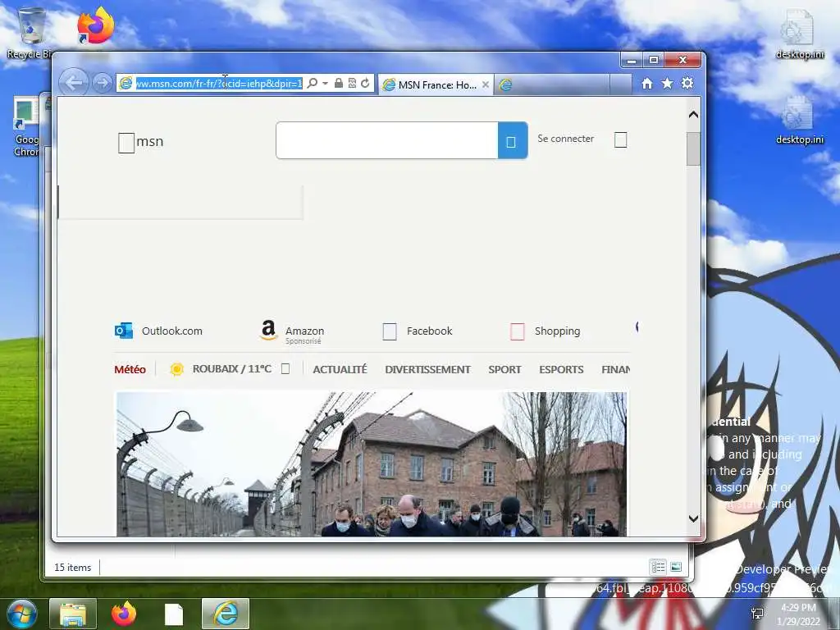Click into the address bar URL

(219, 83)
